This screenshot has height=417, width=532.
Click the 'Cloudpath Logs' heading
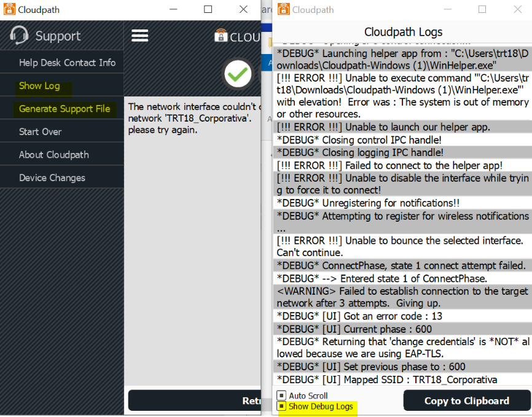(x=403, y=32)
